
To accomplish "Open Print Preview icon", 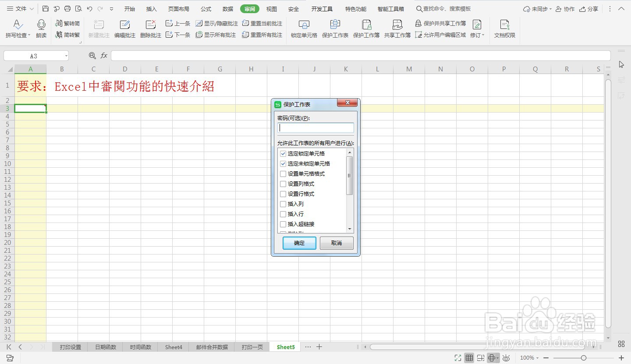I will tap(78, 9).
